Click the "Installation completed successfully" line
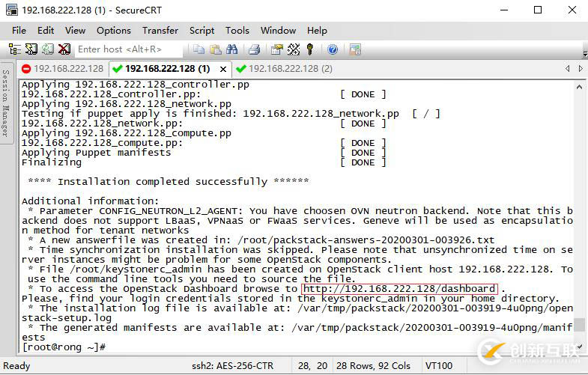The image size is (588, 375). pyautogui.click(x=169, y=182)
